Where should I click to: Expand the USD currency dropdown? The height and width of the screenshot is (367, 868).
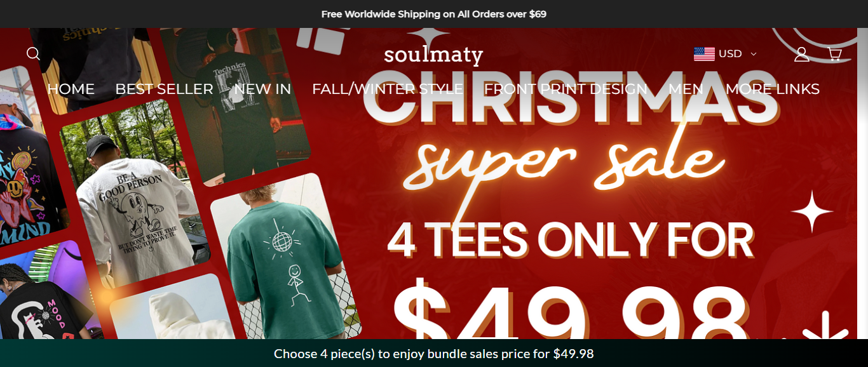[725, 54]
